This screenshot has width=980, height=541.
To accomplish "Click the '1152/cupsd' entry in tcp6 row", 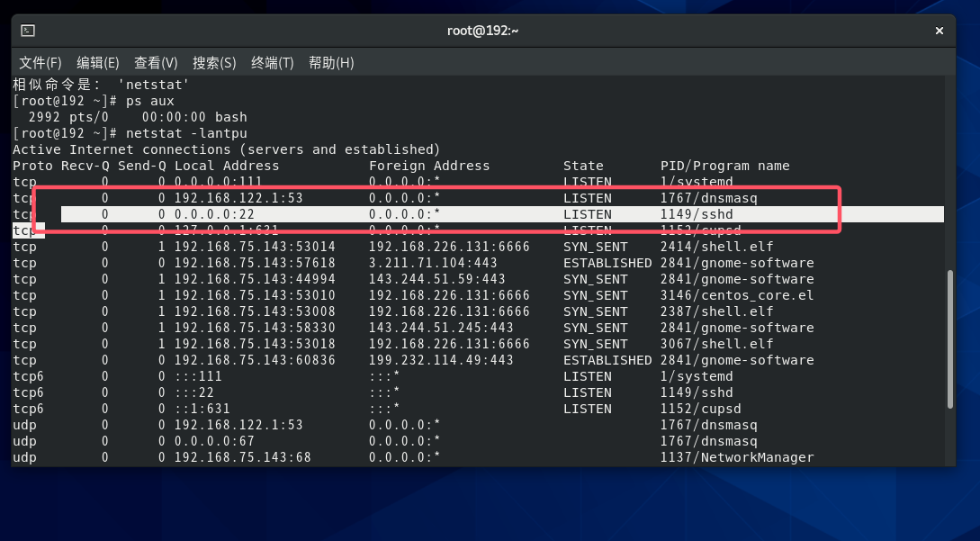I will click(701, 409).
